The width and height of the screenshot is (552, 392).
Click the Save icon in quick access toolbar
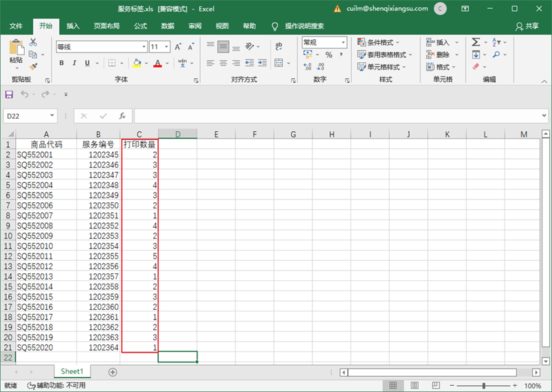(x=9, y=94)
